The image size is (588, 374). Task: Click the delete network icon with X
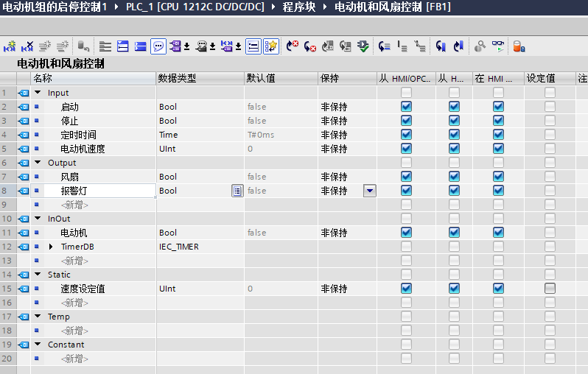click(28, 46)
